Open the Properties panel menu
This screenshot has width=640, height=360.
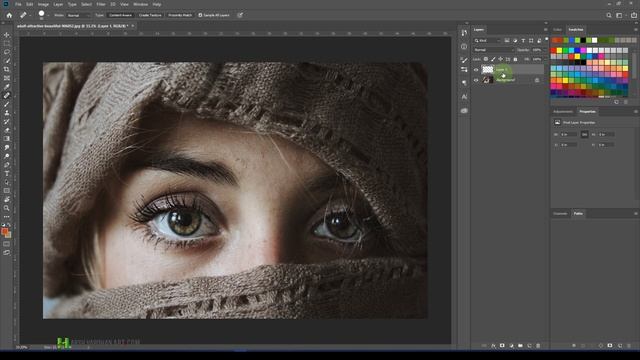click(636, 111)
